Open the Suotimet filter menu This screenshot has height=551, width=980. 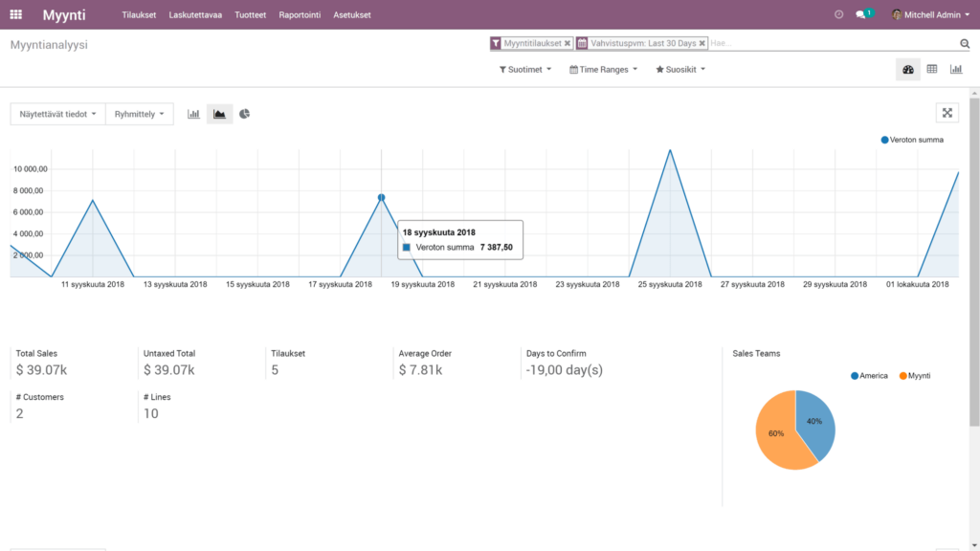pyautogui.click(x=523, y=69)
